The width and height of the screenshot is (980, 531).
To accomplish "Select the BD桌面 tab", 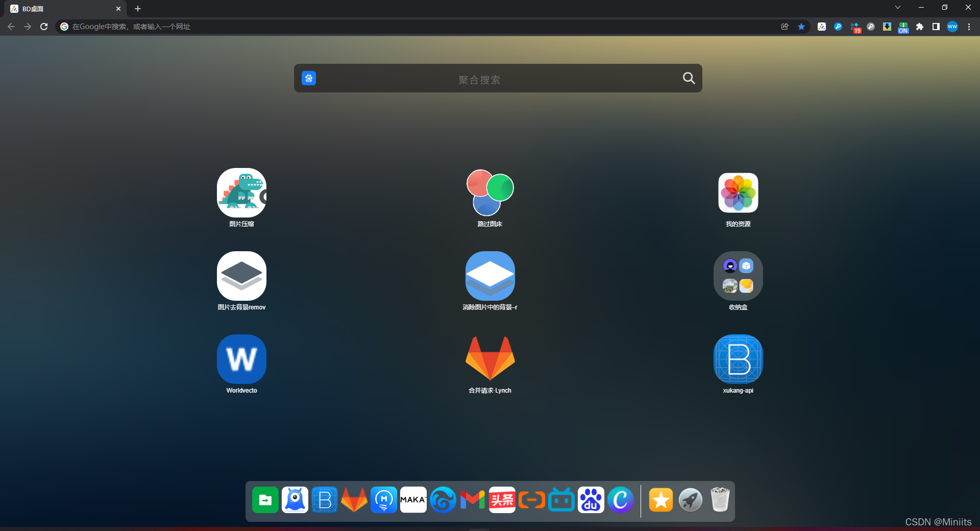I will [x=65, y=9].
